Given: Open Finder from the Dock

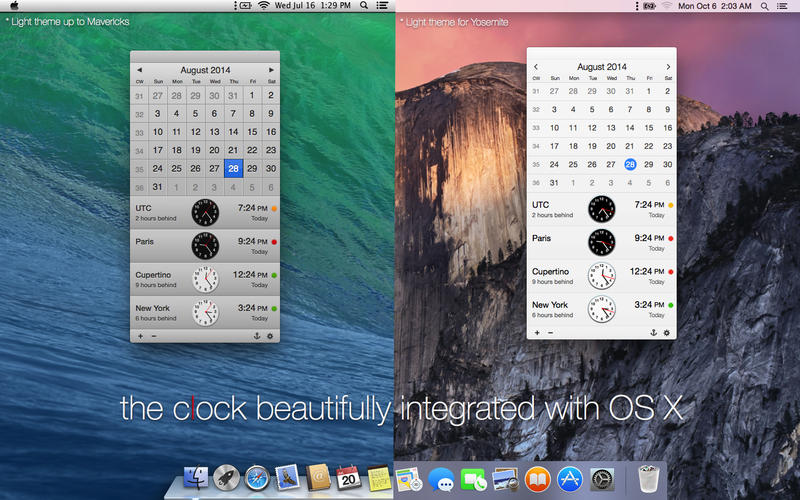Looking at the screenshot, I should point(196,478).
